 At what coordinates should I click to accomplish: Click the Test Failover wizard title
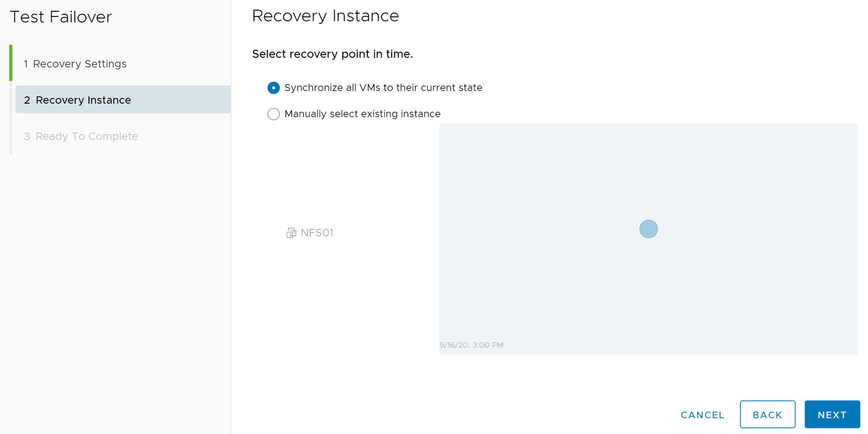tap(61, 17)
